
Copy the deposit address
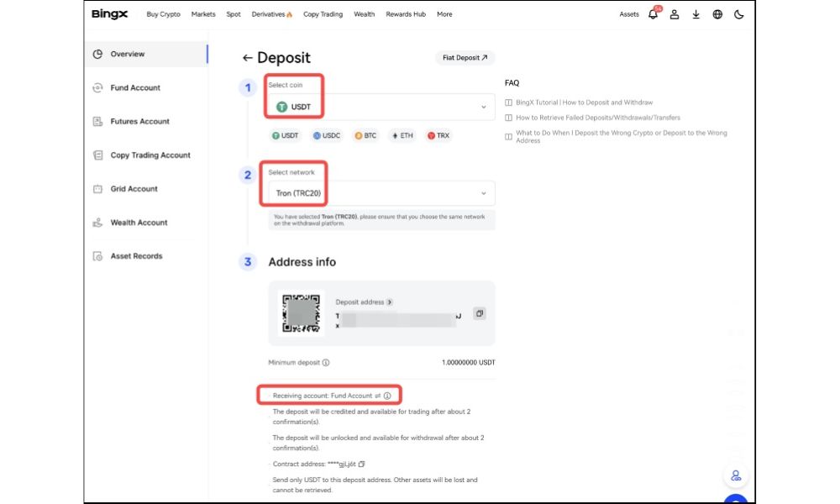[479, 313]
